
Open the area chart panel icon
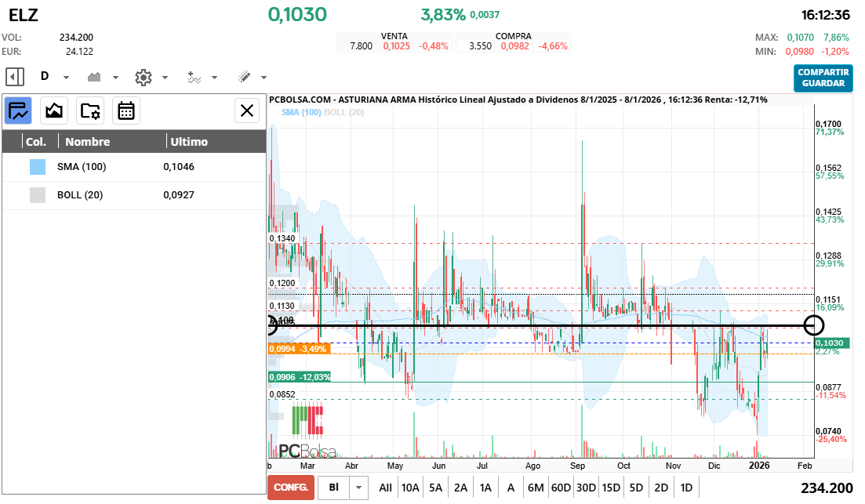(54, 111)
